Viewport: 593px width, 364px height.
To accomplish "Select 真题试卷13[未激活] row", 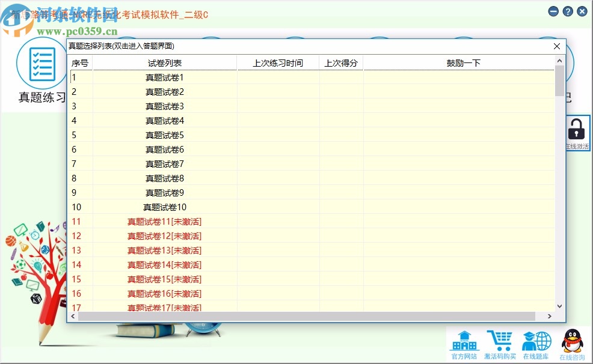I will tap(312, 250).
